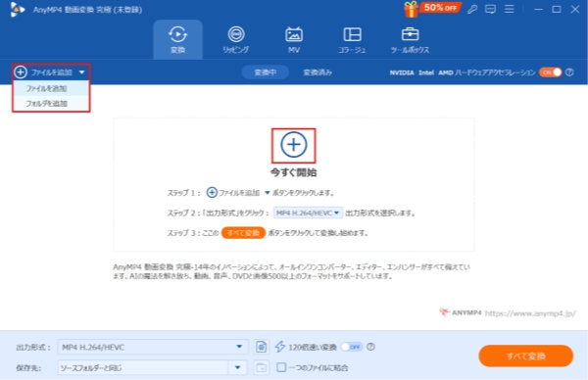The image size is (588, 380).
Task: Switch to the リッピング tab
Action: coord(236,39)
